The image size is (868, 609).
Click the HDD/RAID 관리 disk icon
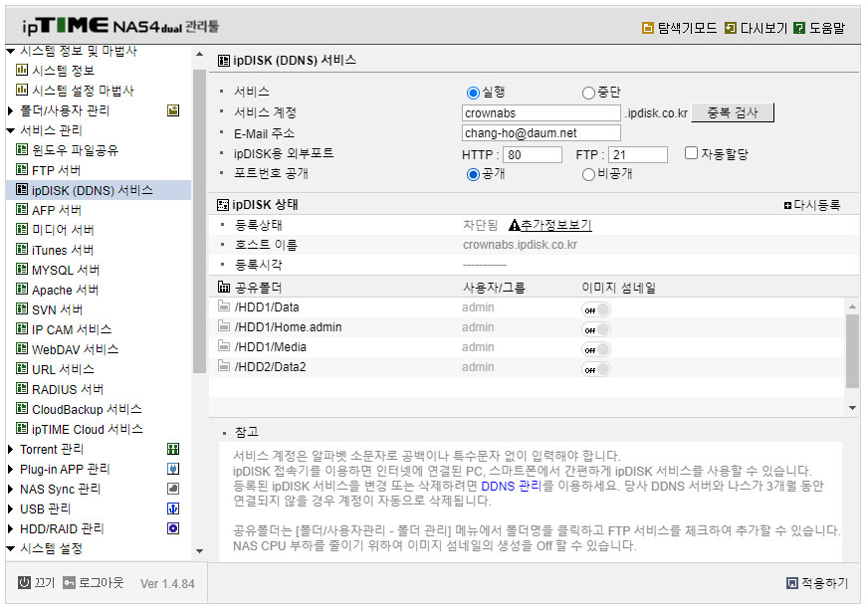coord(173,528)
